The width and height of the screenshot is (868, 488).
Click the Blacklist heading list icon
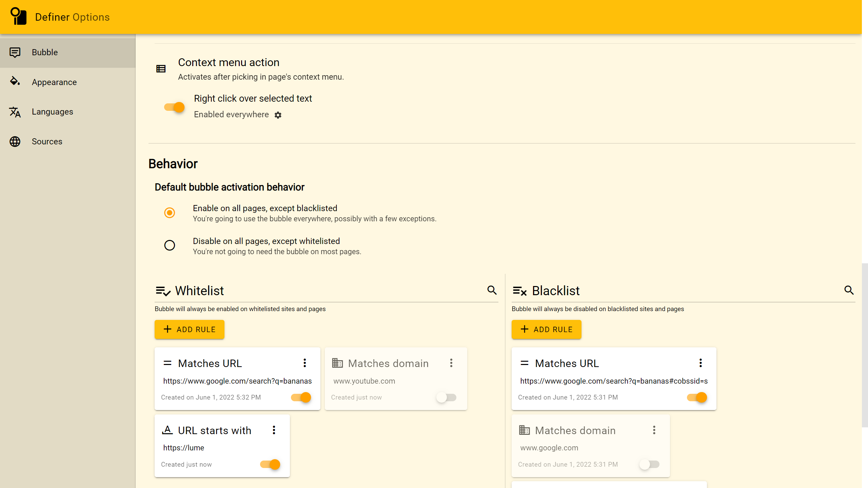[519, 291]
